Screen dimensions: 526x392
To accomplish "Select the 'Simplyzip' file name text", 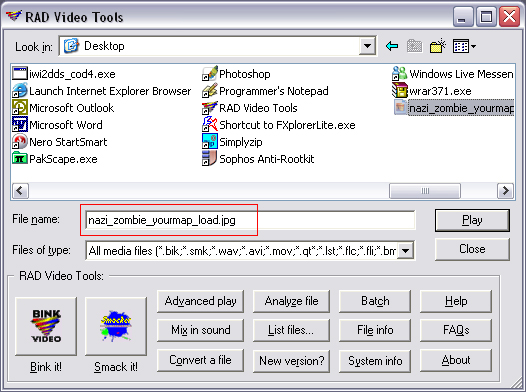I will pos(241,142).
